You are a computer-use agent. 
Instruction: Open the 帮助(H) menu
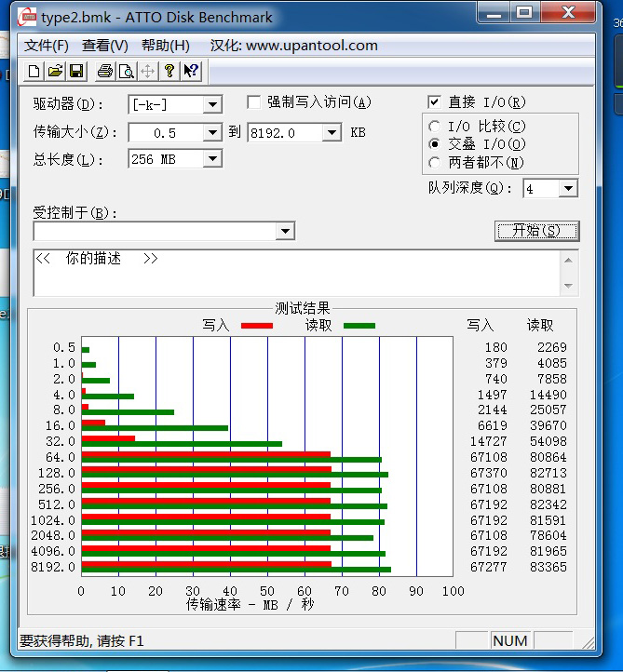[x=166, y=46]
